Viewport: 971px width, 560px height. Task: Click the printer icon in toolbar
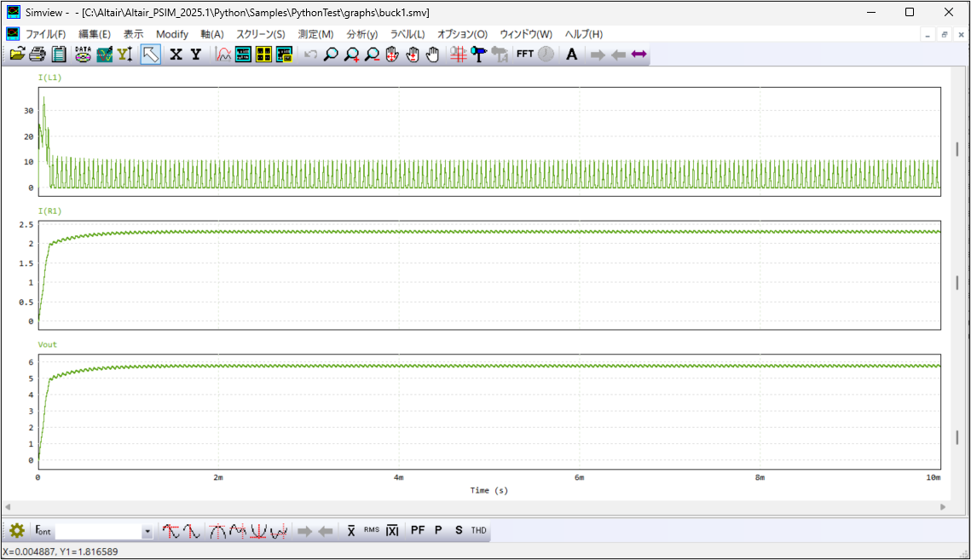38,55
